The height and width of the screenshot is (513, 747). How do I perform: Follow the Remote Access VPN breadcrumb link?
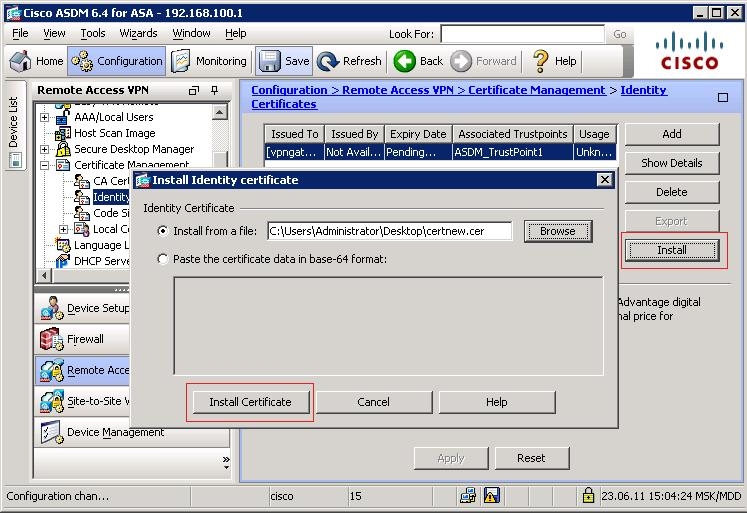pos(398,90)
